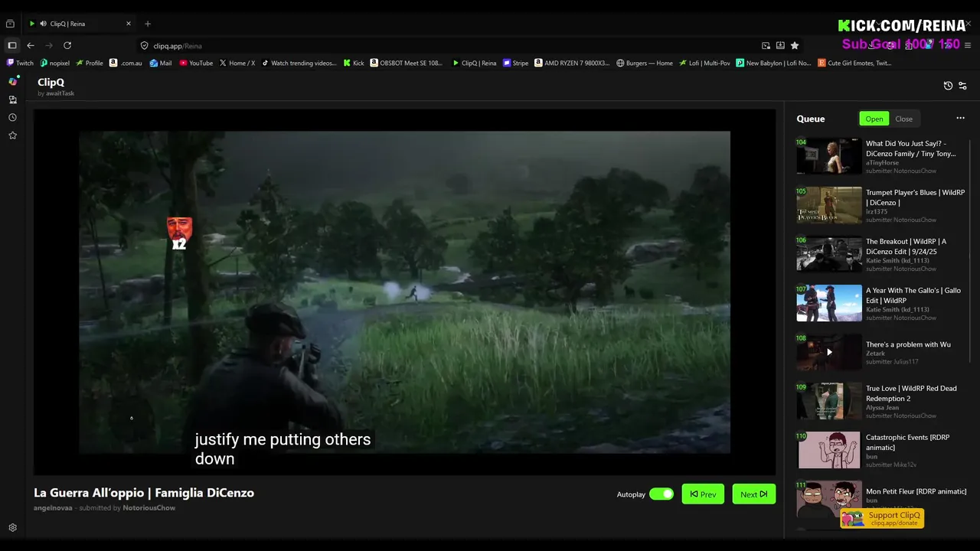
Task: Open the Queue three-dots menu
Action: coord(960,118)
